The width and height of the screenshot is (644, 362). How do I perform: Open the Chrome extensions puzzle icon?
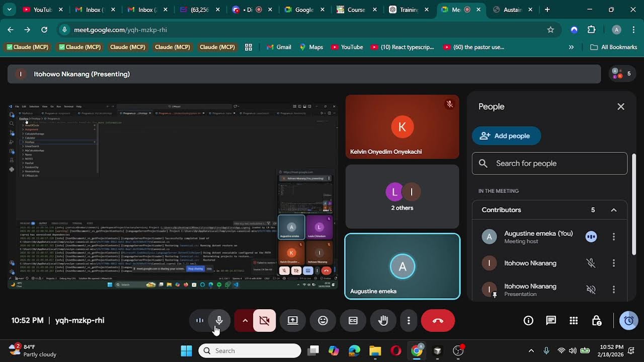point(592,30)
